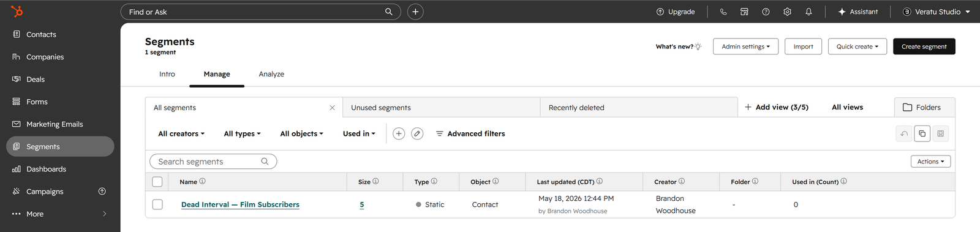
Task: Click into the Search segments field
Action: point(213,162)
